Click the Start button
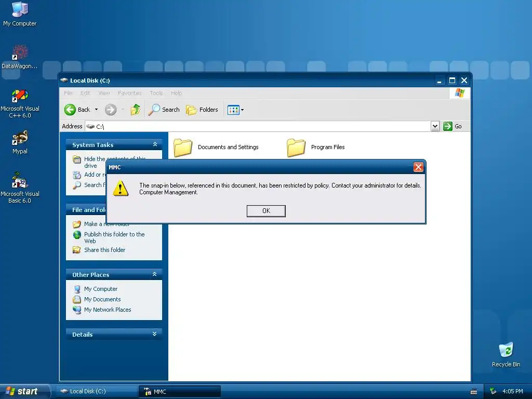Viewport: 532px width, 399px height. 24,391
